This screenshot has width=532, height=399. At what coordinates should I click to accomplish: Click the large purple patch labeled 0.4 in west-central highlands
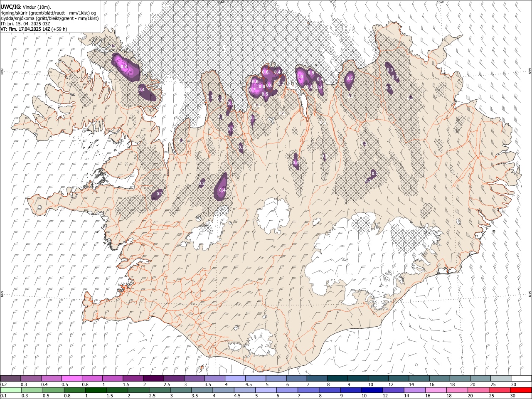(x=221, y=187)
